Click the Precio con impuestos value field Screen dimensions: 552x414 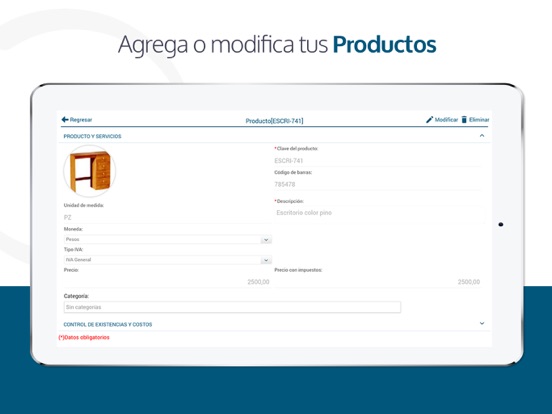click(377, 282)
